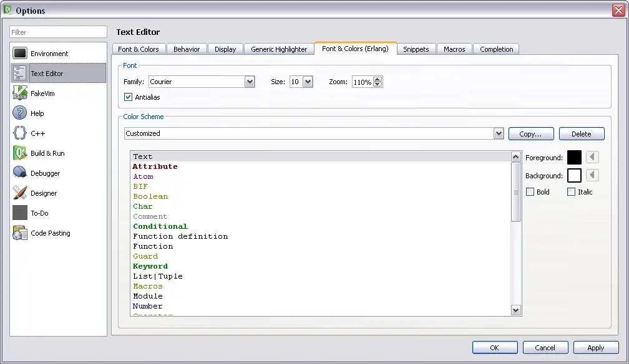Select the C++ braces icon
Screen dimensions: 629x364
tap(20, 133)
